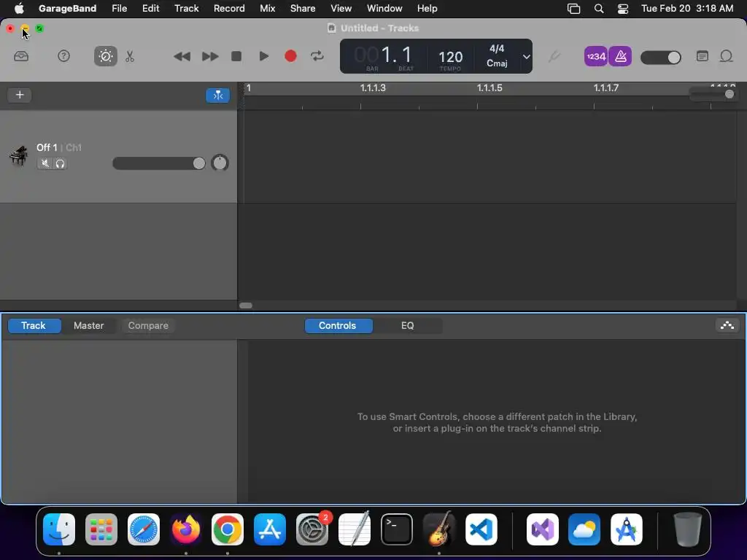747x560 pixels.
Task: Open the Window menu
Action: [384, 9]
